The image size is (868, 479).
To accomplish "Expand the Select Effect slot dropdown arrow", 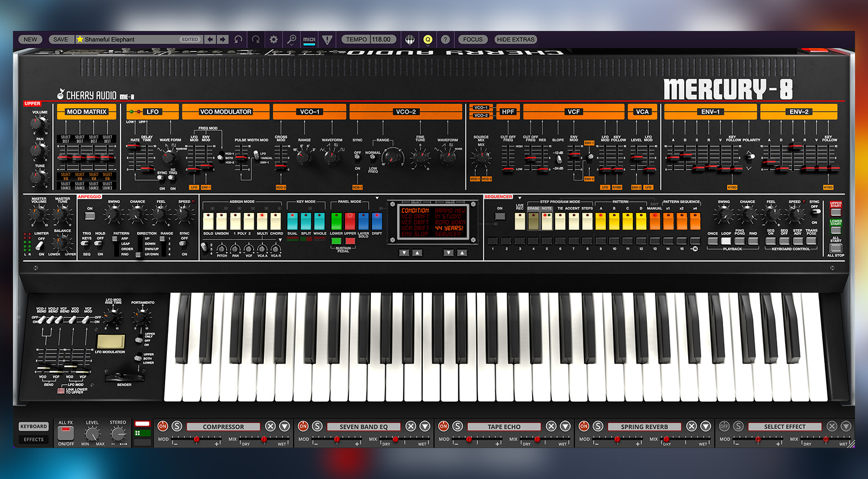I will click(x=846, y=426).
